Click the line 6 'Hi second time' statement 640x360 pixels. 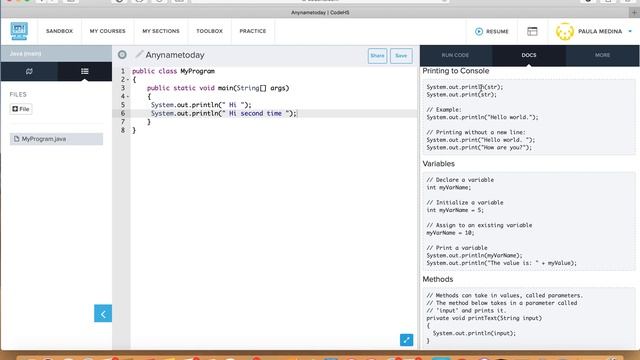[x=224, y=113]
